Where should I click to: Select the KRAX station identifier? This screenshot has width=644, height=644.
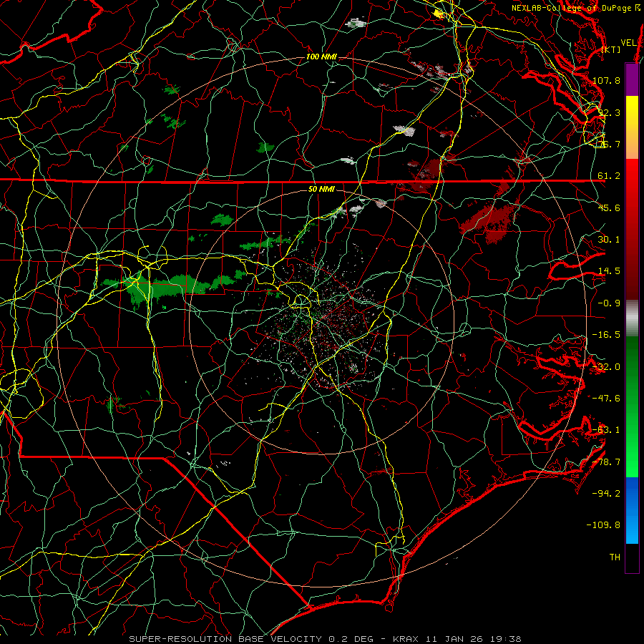pyautogui.click(x=406, y=639)
